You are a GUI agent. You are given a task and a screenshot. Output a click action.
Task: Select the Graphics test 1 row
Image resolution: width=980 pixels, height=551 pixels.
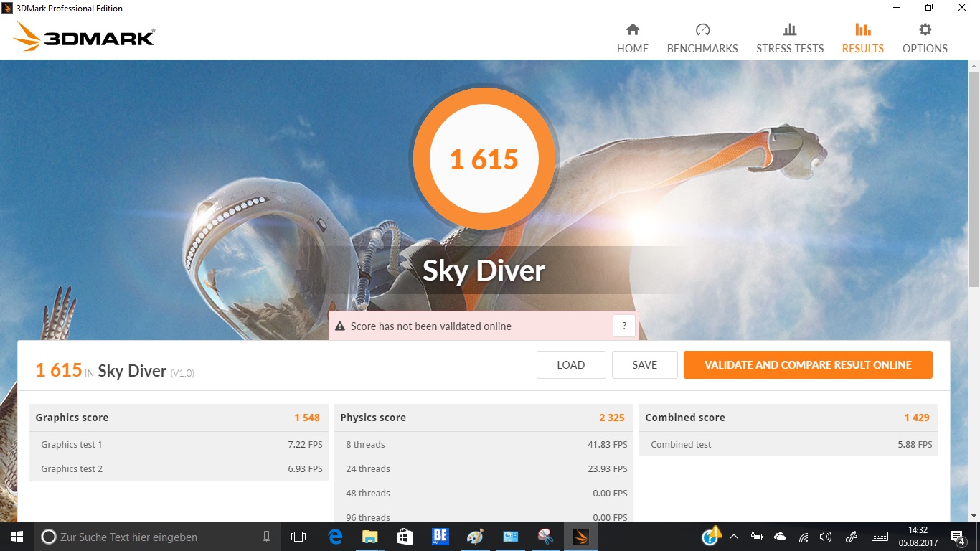(179, 444)
